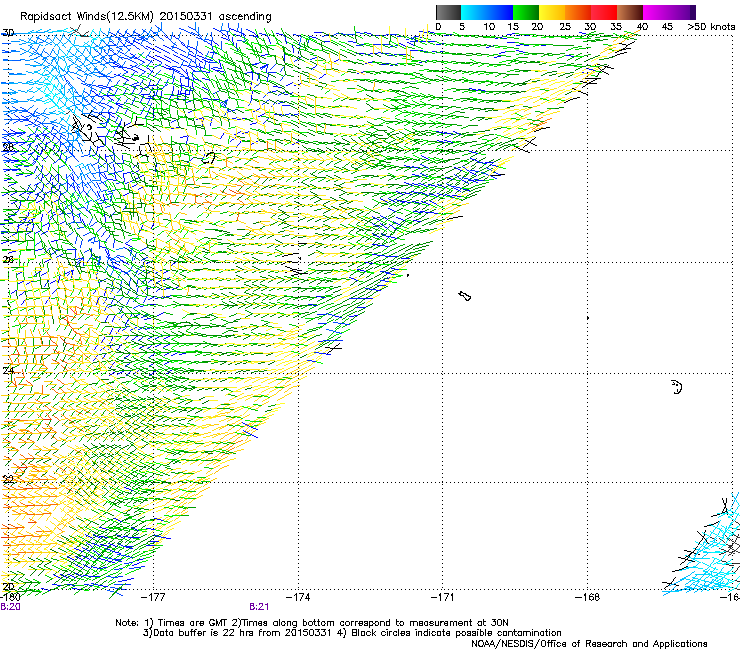Click the '-180' longitude axis label
The image size is (740, 650).
point(10,597)
